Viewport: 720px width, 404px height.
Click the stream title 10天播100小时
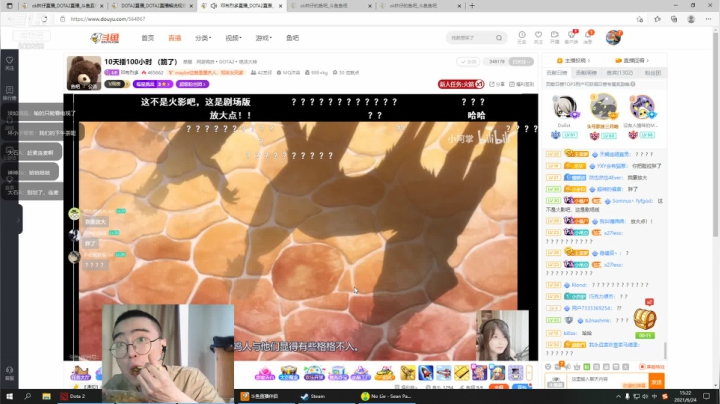141,62
